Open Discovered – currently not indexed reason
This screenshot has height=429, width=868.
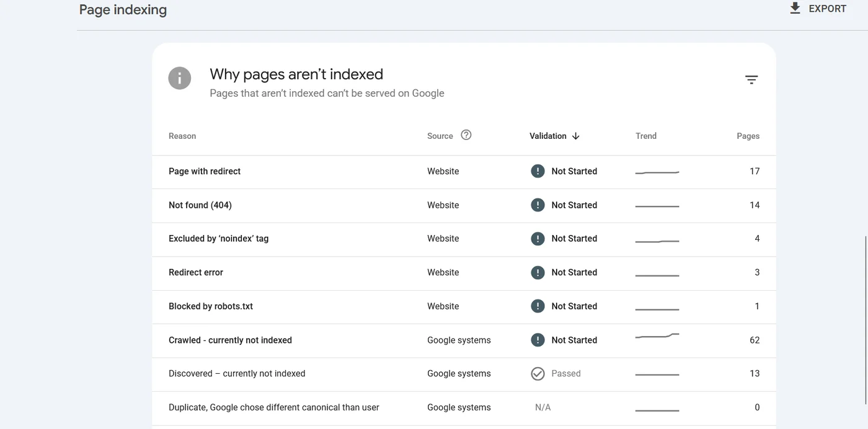coord(237,374)
